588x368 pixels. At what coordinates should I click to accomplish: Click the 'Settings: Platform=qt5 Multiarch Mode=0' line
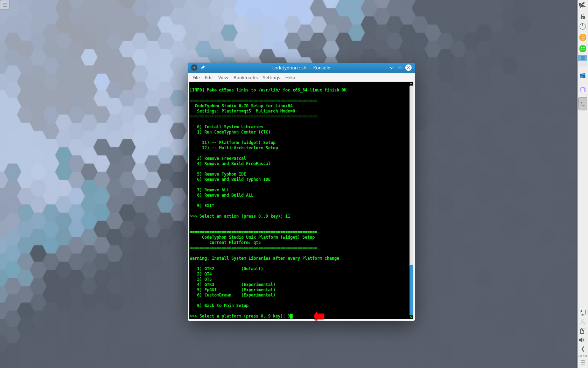[246, 111]
